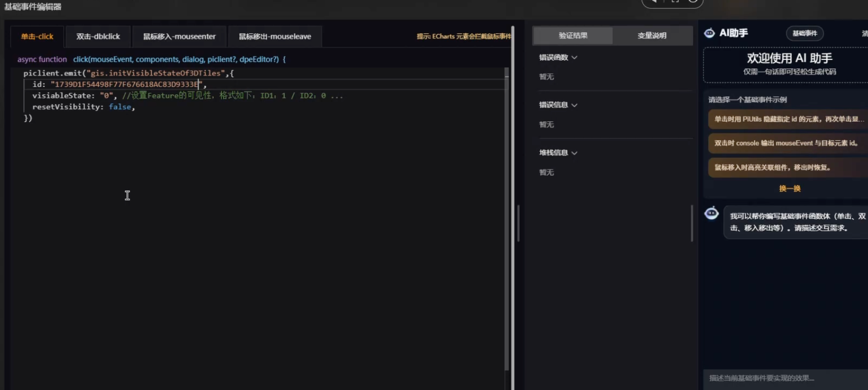Click the async function click signature line
868x390 pixels.
(151, 59)
